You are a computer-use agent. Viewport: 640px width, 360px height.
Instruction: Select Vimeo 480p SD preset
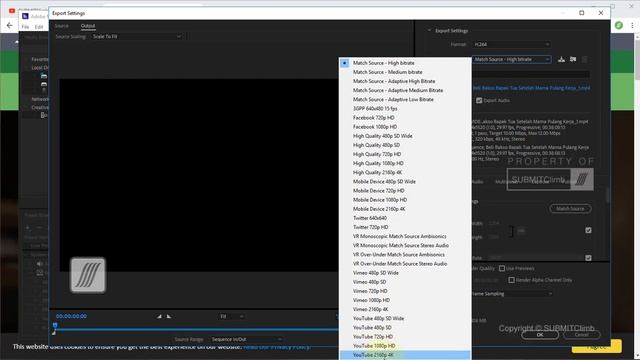point(405,282)
